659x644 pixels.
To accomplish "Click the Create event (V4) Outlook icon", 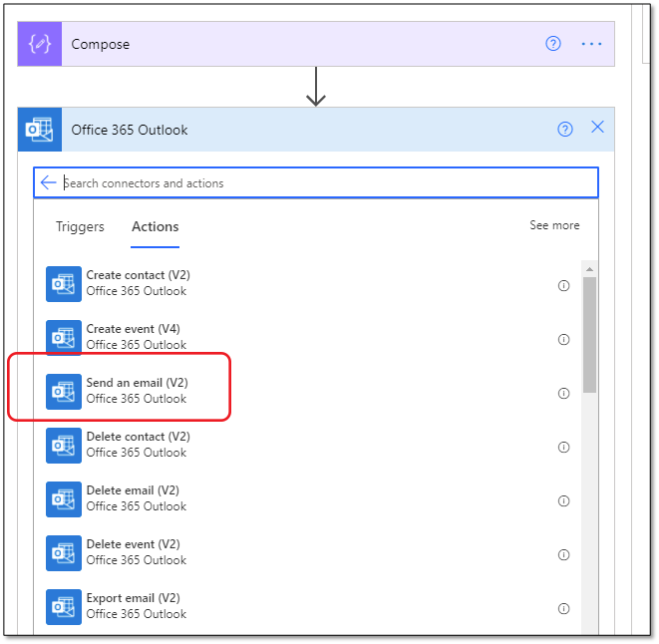I will (64, 338).
